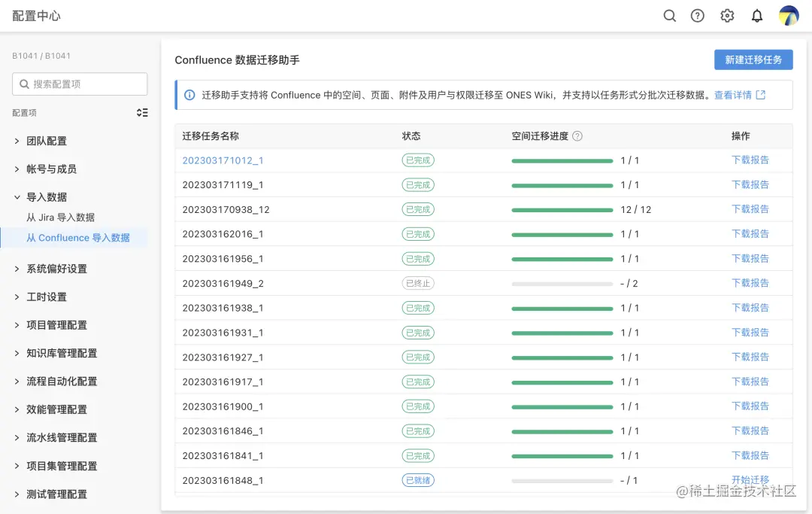This screenshot has height=514, width=812.
Task: Click the 迁移任务名称 column header
Action: [x=211, y=136]
